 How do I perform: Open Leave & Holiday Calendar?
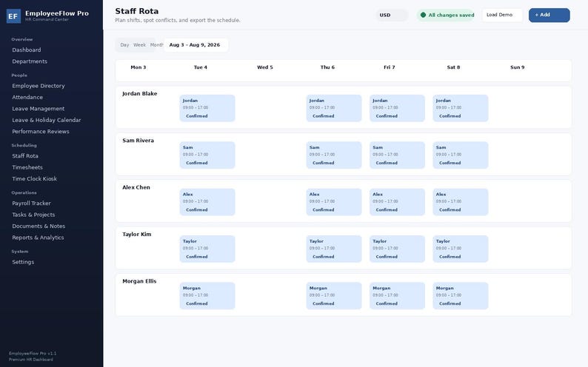tap(47, 120)
